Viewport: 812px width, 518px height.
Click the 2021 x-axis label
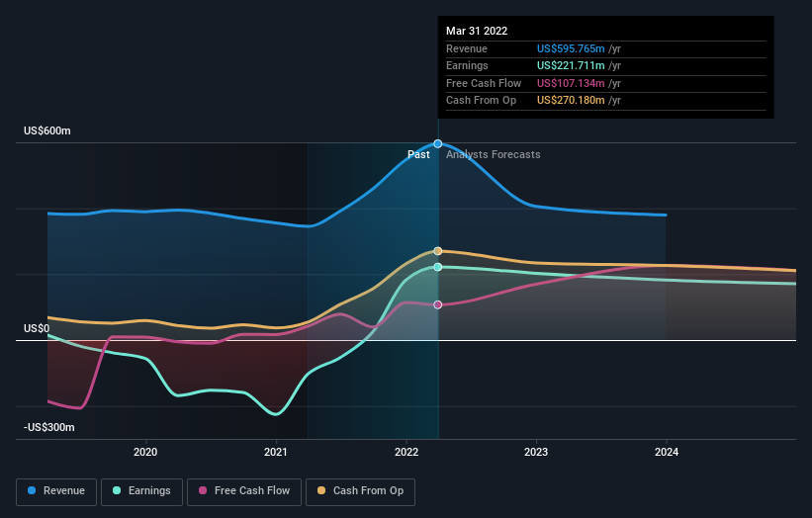[276, 453]
